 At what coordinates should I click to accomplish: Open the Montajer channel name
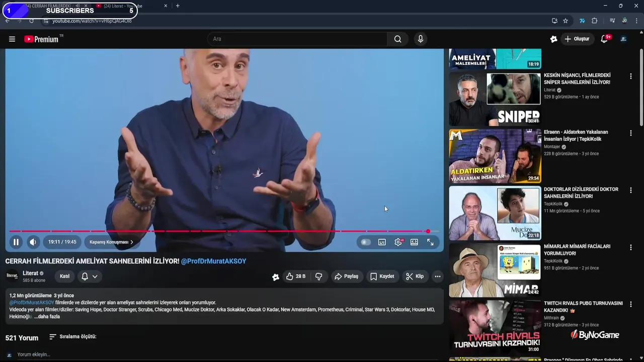coord(552,147)
